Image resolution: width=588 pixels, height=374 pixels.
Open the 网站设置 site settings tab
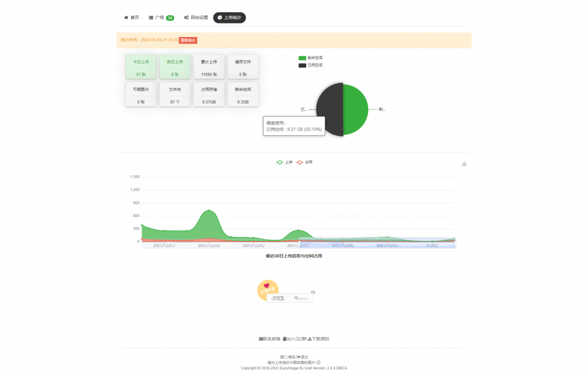click(196, 18)
